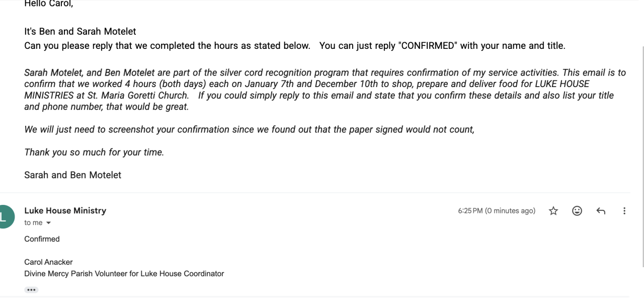Click the "Sarah and Ben Motelet" closing signature

(x=72, y=175)
